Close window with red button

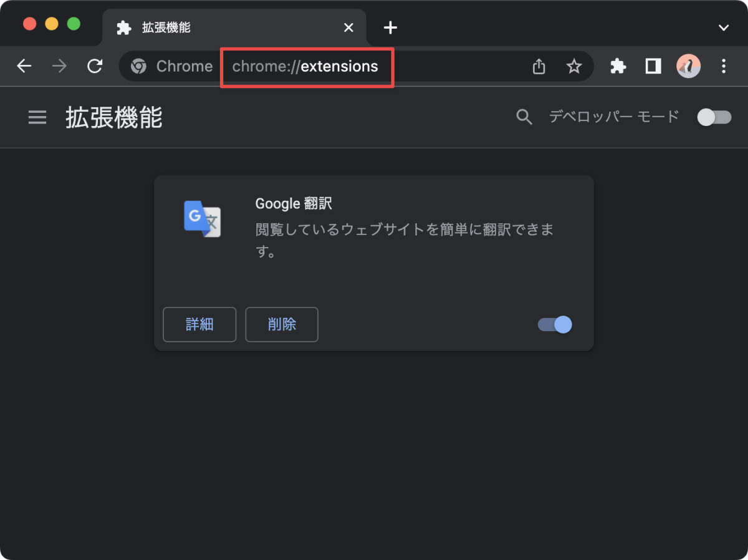[29, 24]
